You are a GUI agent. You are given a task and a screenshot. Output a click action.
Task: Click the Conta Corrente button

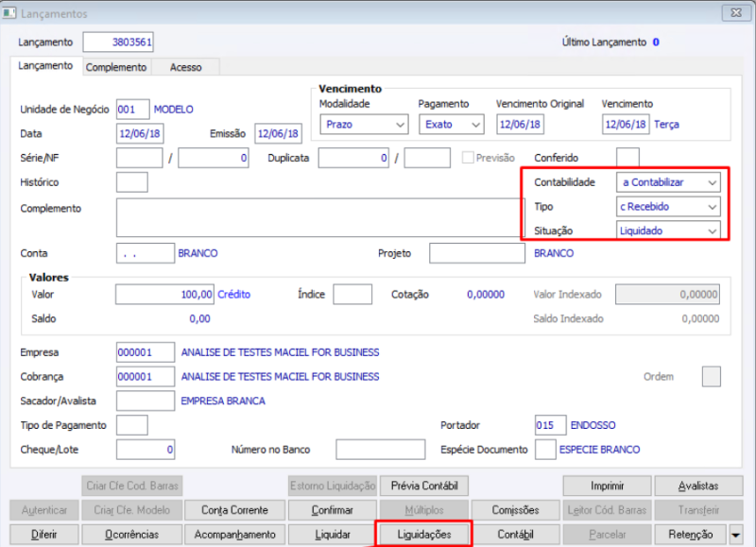(234, 510)
